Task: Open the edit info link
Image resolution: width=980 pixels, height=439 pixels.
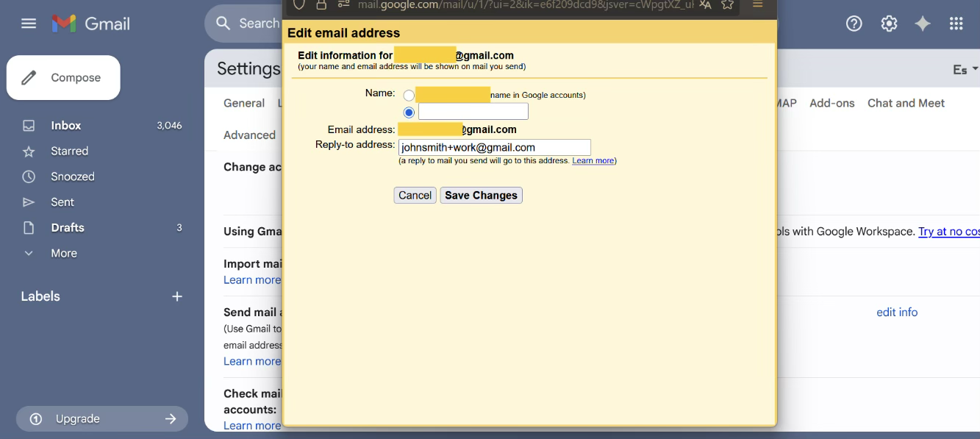Action: coord(896,313)
